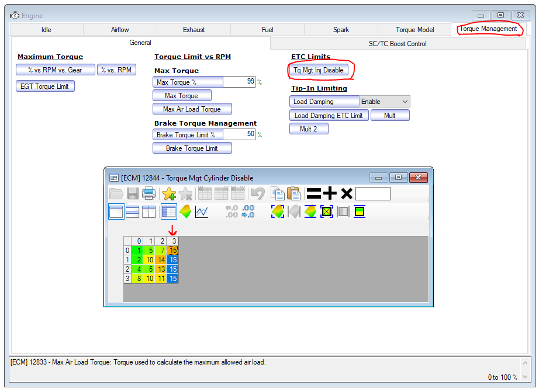Click the increase decimal places icon
The width and height of the screenshot is (539, 392).
point(248,211)
